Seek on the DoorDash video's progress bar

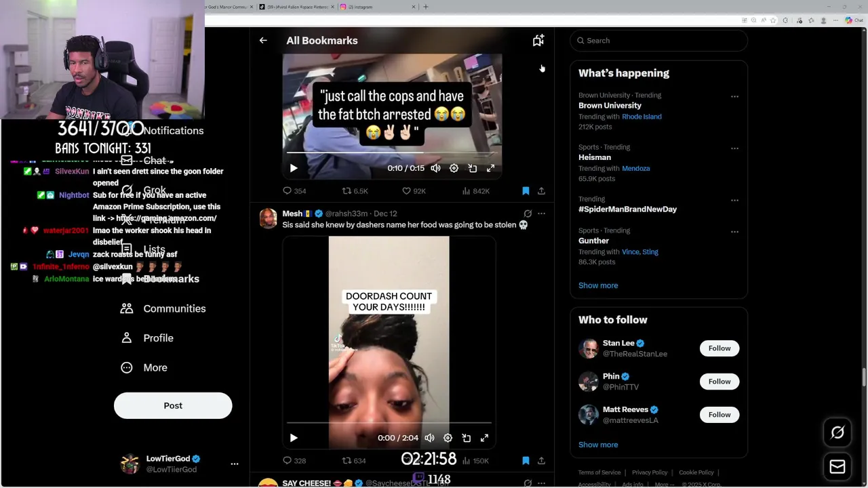point(389,423)
